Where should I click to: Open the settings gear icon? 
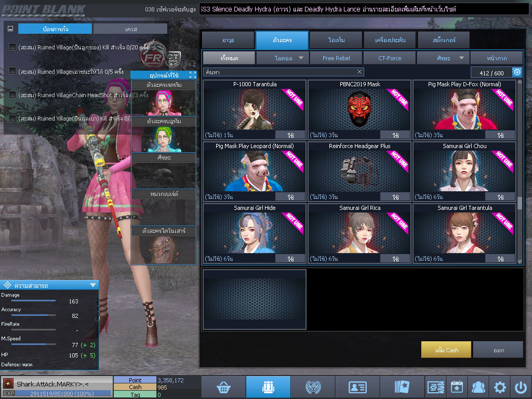click(x=499, y=387)
